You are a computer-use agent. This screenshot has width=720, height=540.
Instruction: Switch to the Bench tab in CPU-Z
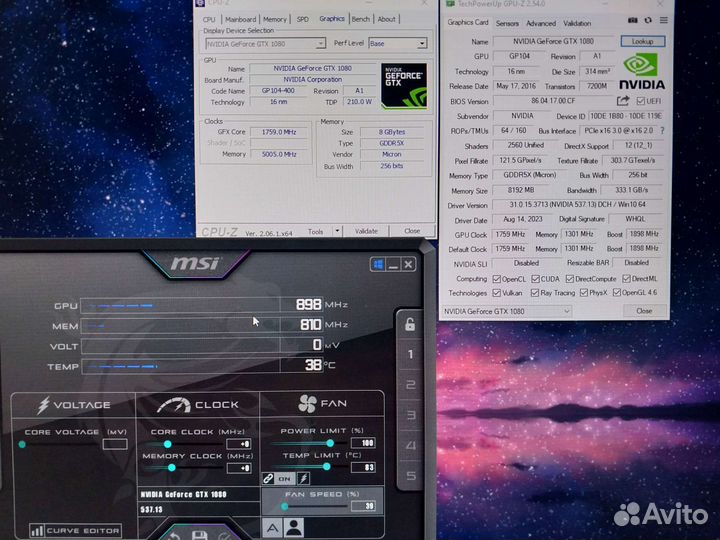360,19
